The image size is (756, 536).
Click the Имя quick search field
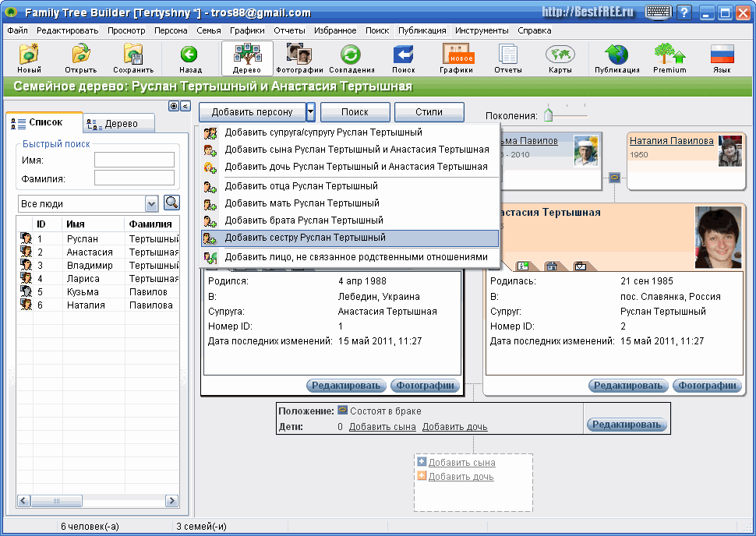coord(134,160)
